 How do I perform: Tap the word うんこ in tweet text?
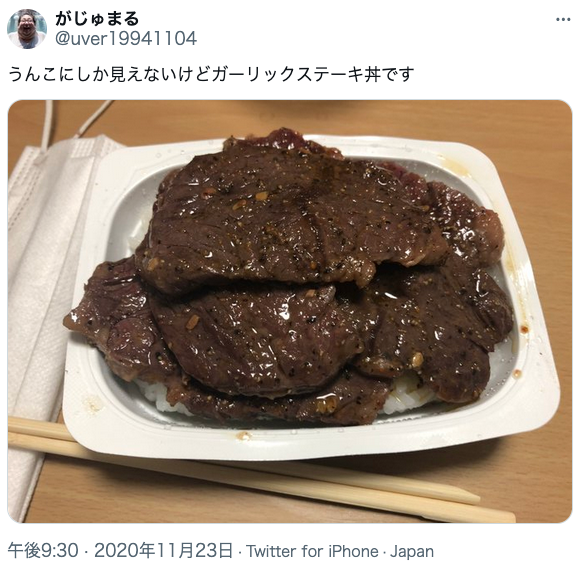(x=31, y=74)
